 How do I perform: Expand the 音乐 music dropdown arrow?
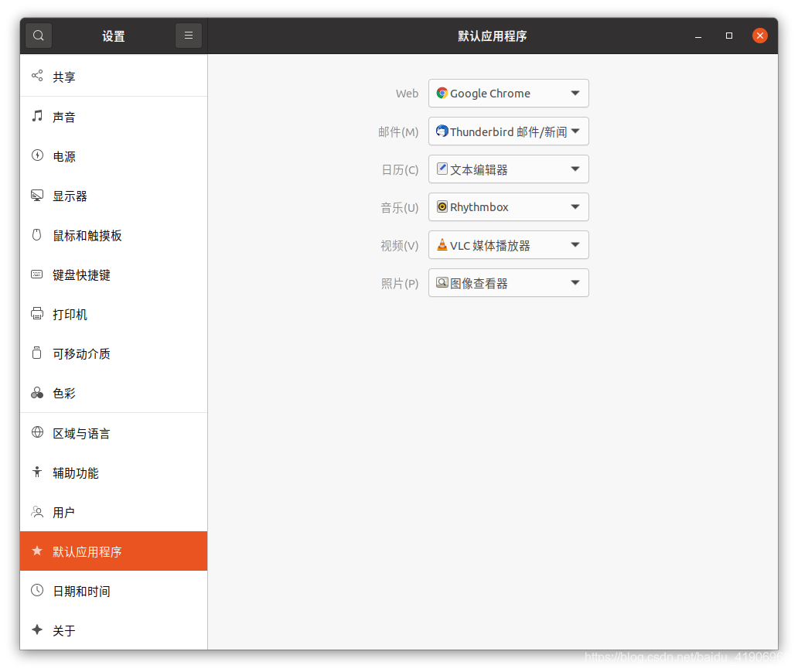tap(575, 206)
